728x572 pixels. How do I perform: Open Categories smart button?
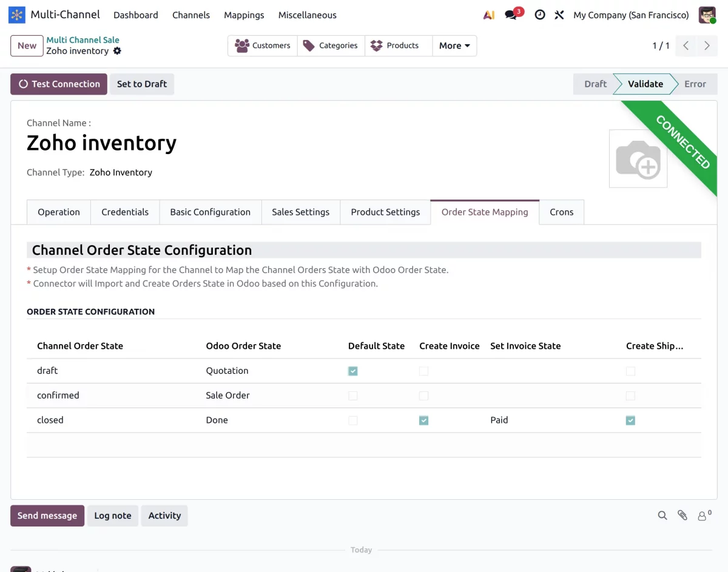331,45
